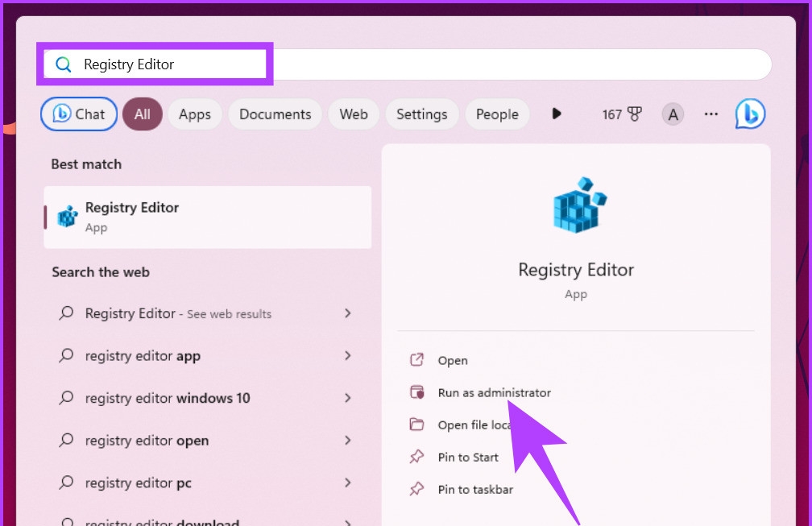Click the Pin to Start pin icon
This screenshot has width=812, height=526.
417,457
